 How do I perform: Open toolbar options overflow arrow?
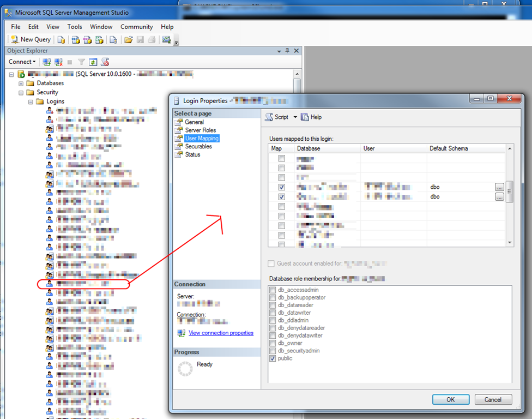pyautogui.click(x=176, y=43)
